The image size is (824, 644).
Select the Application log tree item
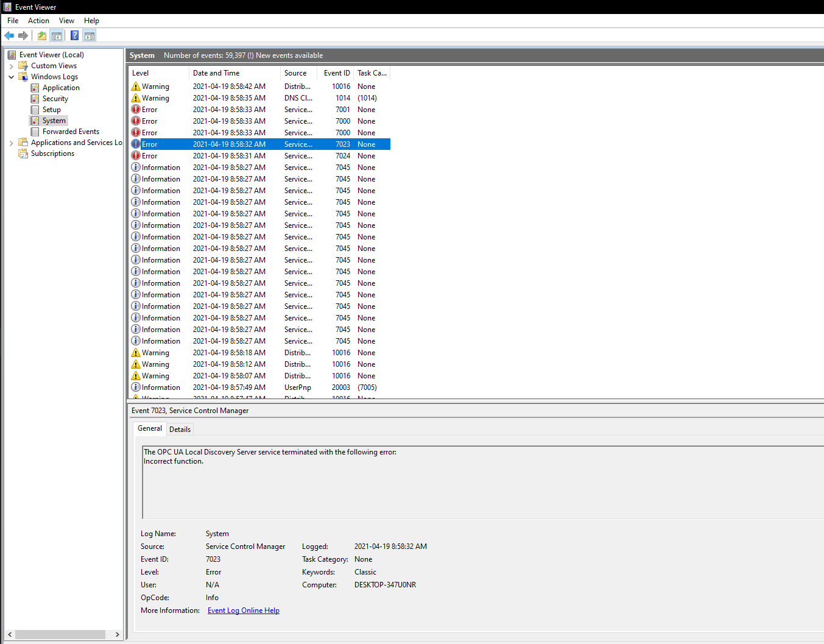(x=61, y=88)
